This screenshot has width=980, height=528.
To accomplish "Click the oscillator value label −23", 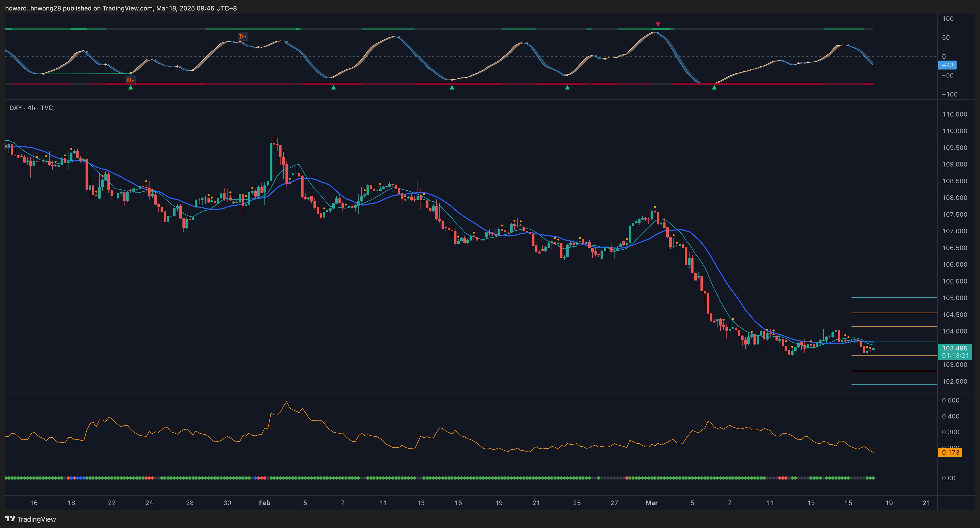I will point(947,65).
